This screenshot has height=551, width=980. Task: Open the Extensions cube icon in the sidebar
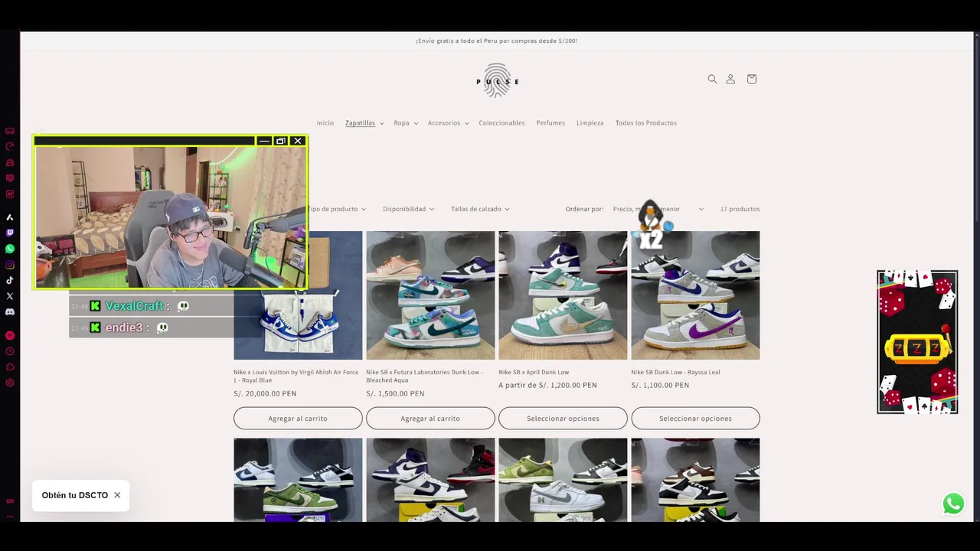[10, 367]
